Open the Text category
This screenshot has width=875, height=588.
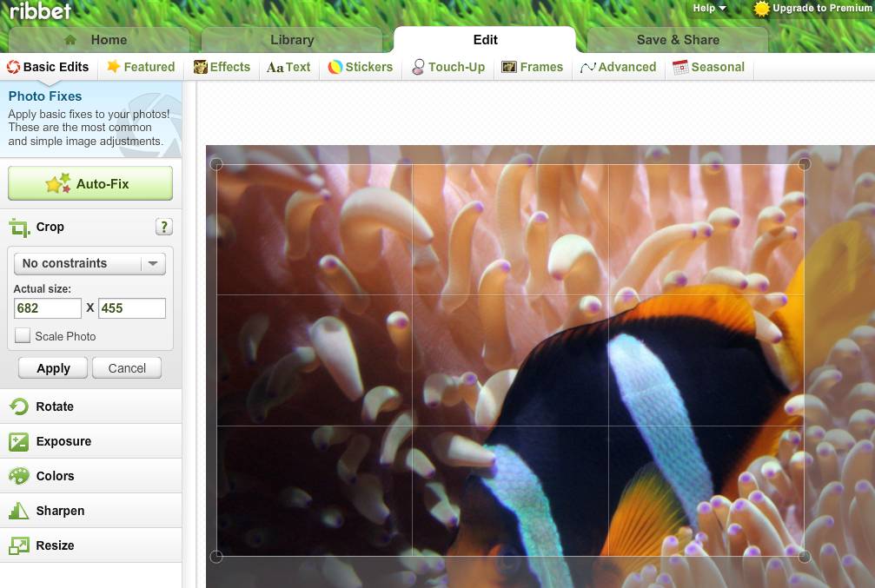pyautogui.click(x=288, y=67)
